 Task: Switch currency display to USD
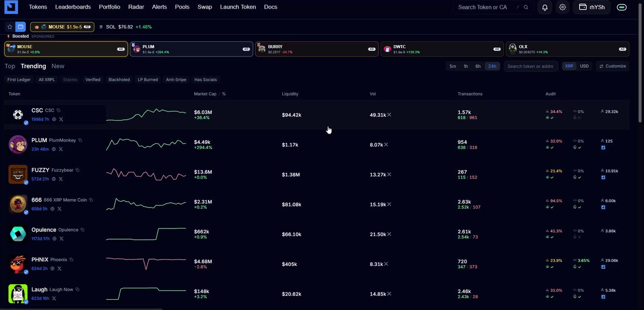point(584,66)
